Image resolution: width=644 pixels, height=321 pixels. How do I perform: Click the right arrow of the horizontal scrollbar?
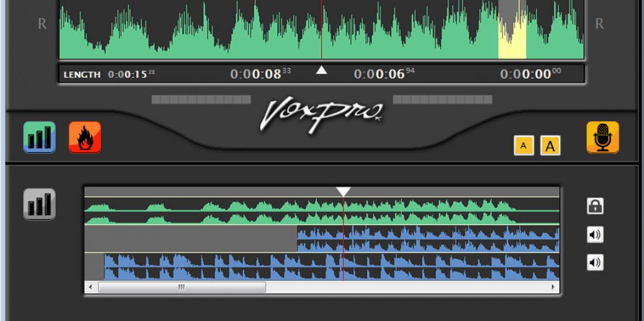553,287
